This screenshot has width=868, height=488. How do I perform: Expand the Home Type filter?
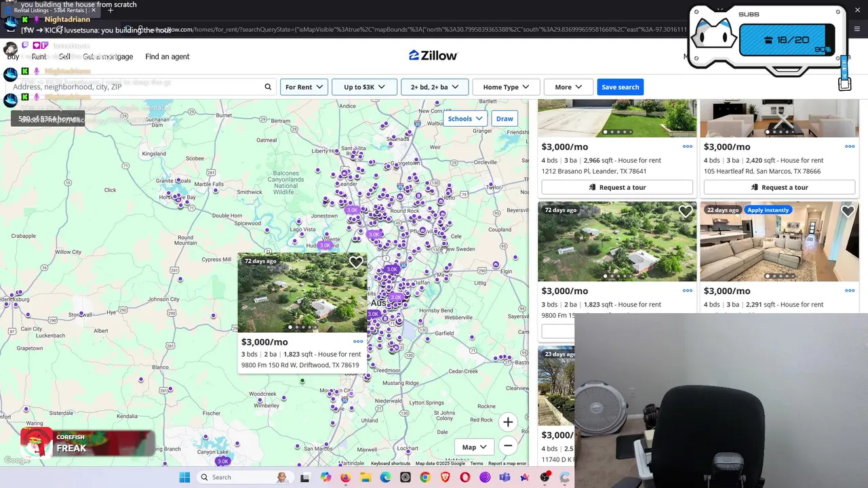tap(506, 87)
